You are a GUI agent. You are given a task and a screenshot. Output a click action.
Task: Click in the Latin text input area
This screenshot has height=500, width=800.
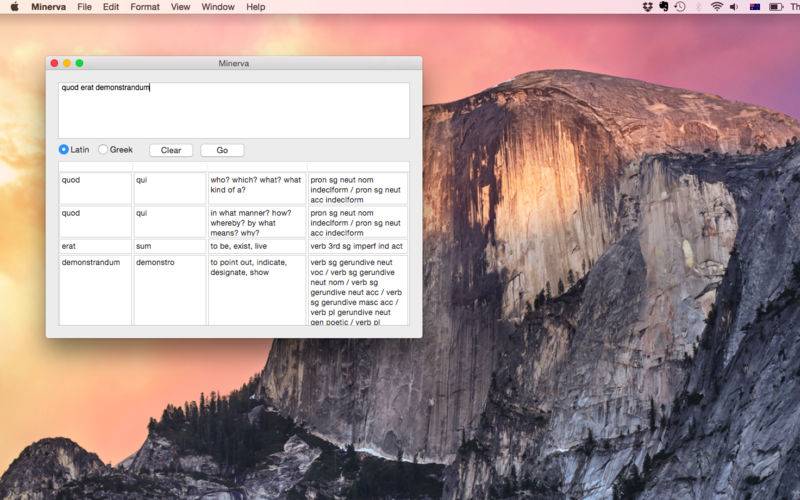pyautogui.click(x=234, y=110)
